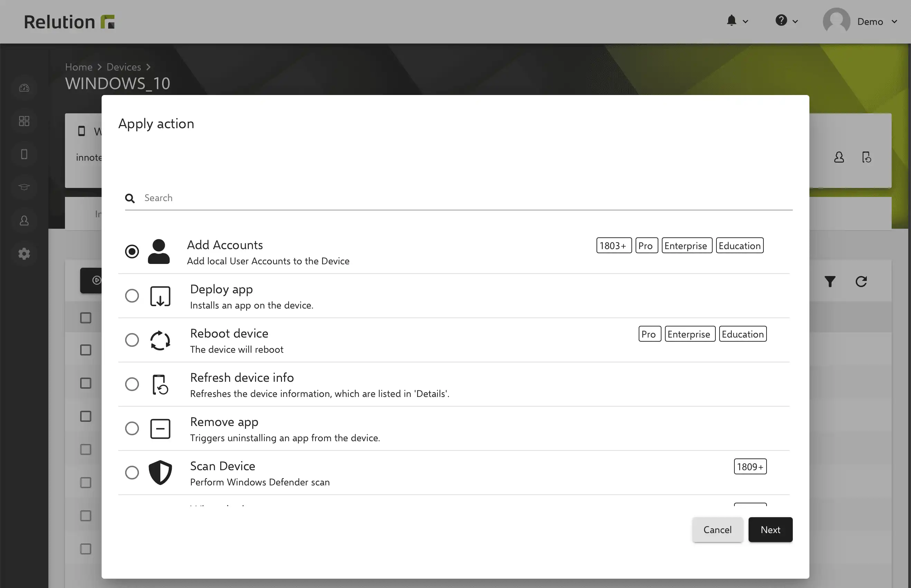Click the Deploy app title
The height and width of the screenshot is (588, 911).
click(x=221, y=290)
